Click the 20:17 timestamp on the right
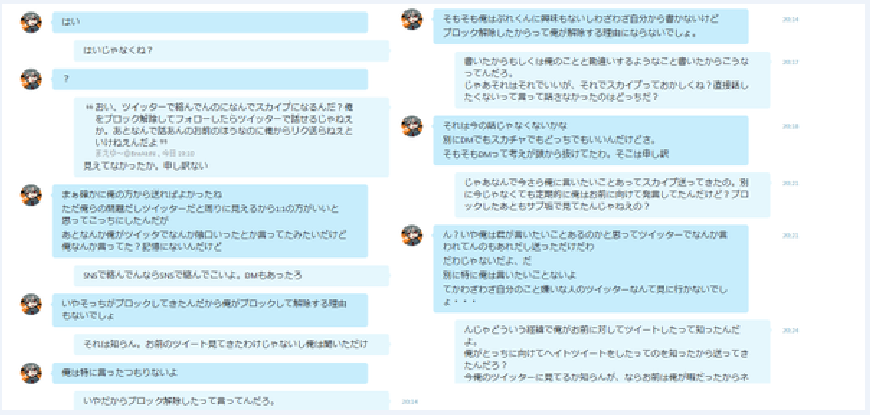This screenshot has width=870, height=415. coord(790,62)
